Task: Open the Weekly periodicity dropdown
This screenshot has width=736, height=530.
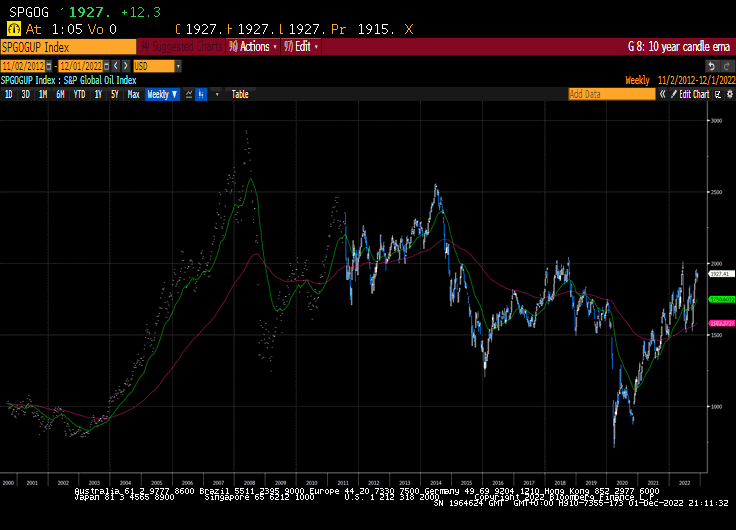Action: pos(162,94)
